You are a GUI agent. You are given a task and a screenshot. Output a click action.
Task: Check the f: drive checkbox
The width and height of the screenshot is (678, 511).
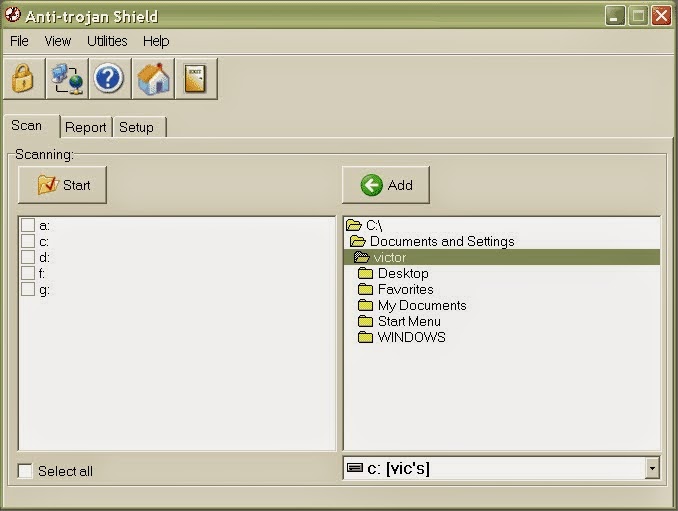[28, 273]
